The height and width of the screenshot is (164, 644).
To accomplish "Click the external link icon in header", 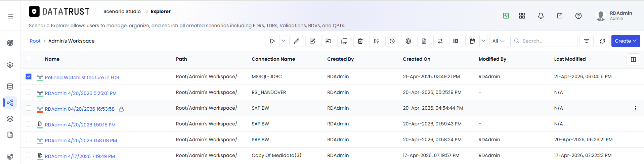I will click(x=560, y=16).
